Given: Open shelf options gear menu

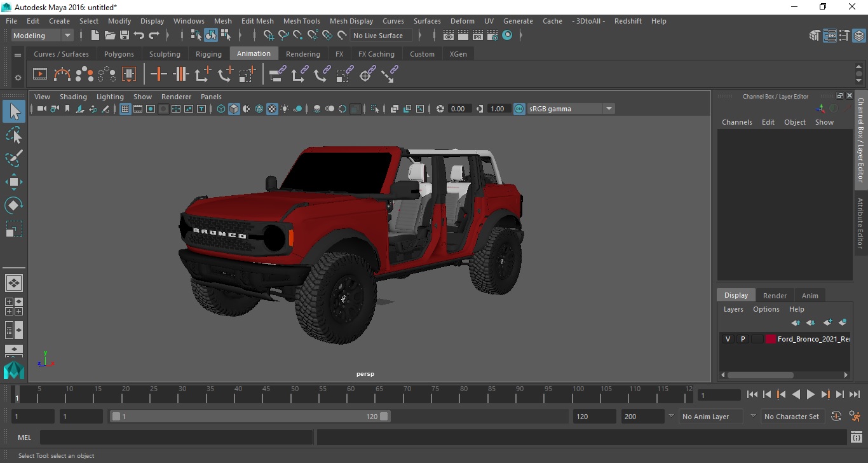Looking at the screenshot, I should point(18,78).
